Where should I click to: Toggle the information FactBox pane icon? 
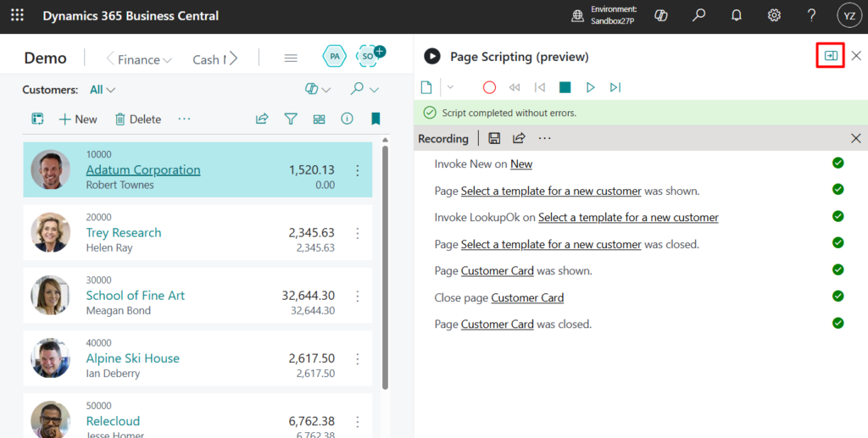(347, 119)
